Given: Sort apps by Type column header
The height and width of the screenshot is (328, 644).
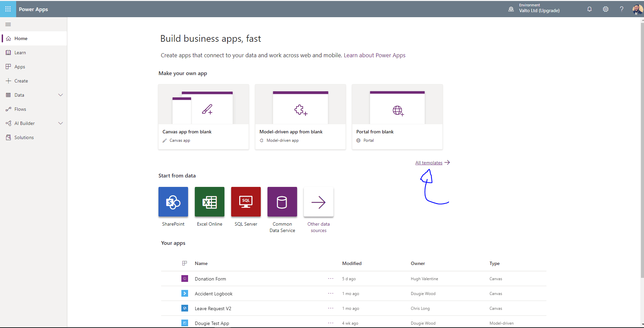Looking at the screenshot, I should 495,263.
